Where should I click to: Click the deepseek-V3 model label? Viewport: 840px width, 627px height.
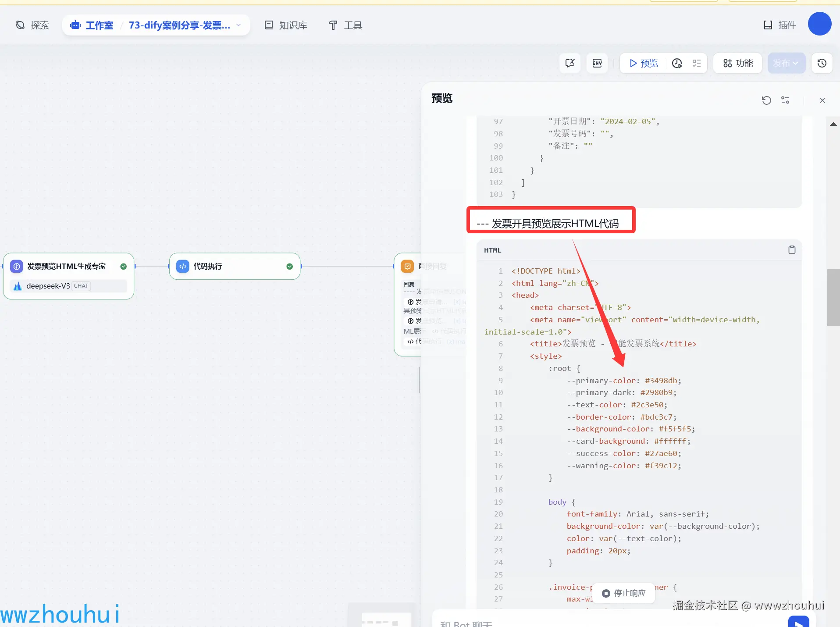(x=48, y=286)
